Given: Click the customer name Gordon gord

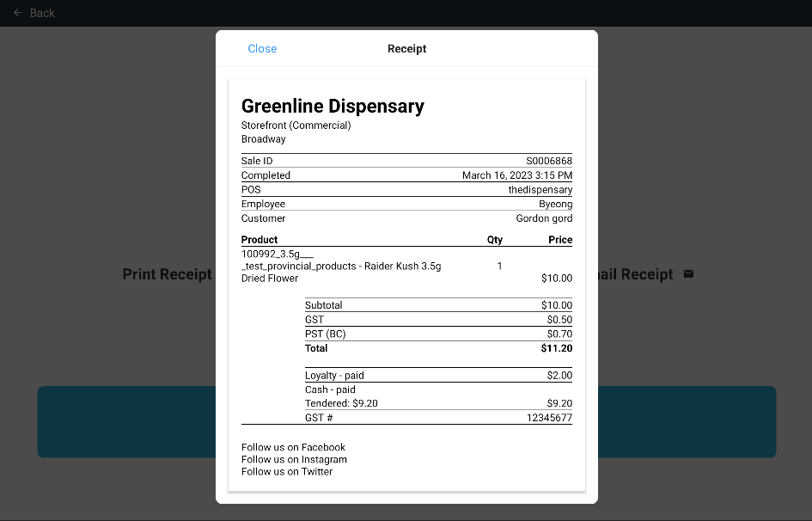Looking at the screenshot, I should coord(544,218).
